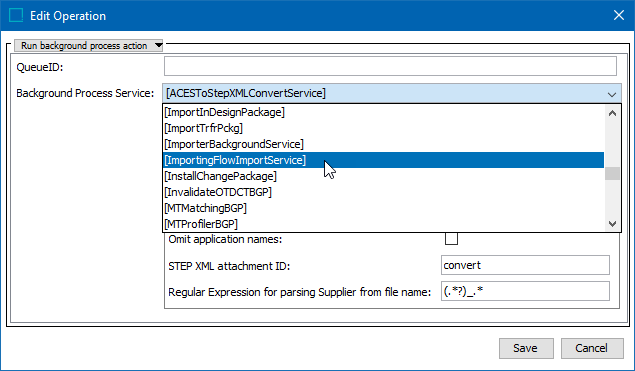Image resolution: width=635 pixels, height=371 pixels.
Task: Select [ImportInDesignPackage] from the list
Action: pos(383,112)
